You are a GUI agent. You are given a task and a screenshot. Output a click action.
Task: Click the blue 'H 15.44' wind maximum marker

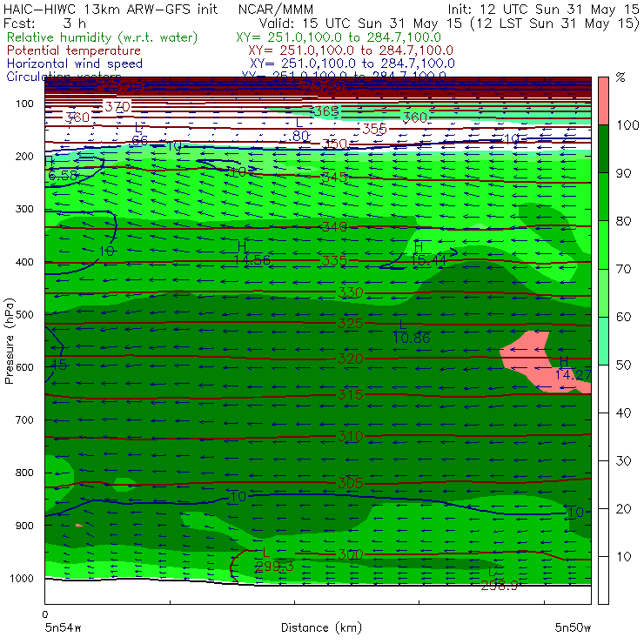point(428,253)
